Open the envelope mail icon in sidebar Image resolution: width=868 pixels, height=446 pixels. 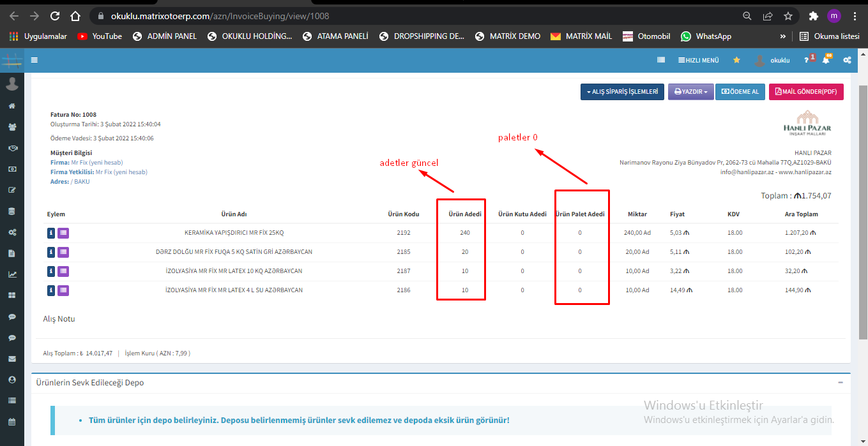11,359
